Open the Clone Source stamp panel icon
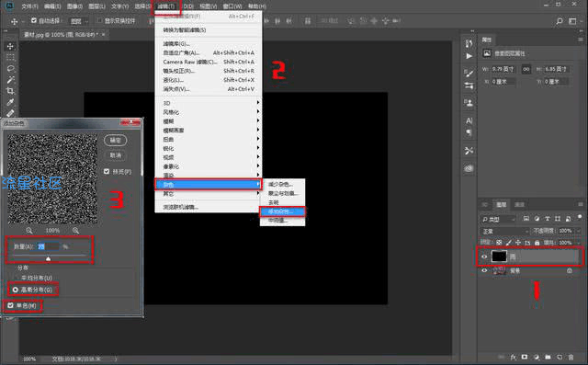Screen dimensions: 588x365 [x=469, y=102]
